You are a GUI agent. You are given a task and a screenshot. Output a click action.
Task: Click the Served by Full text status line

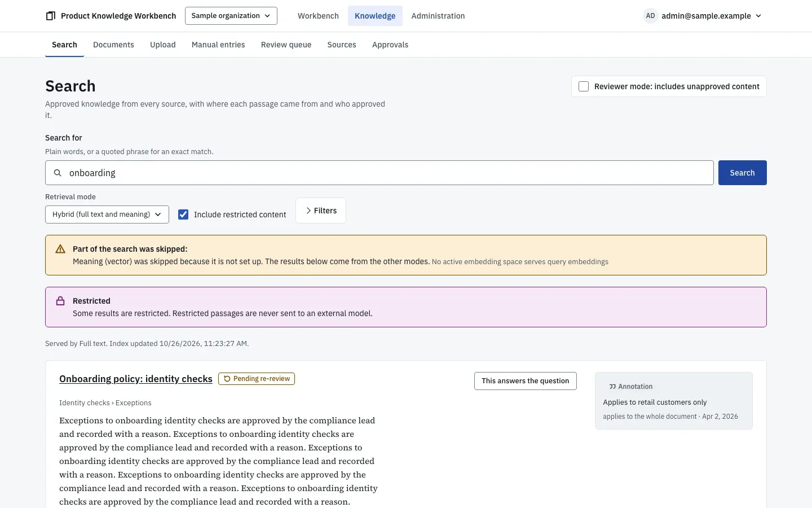[147, 343]
